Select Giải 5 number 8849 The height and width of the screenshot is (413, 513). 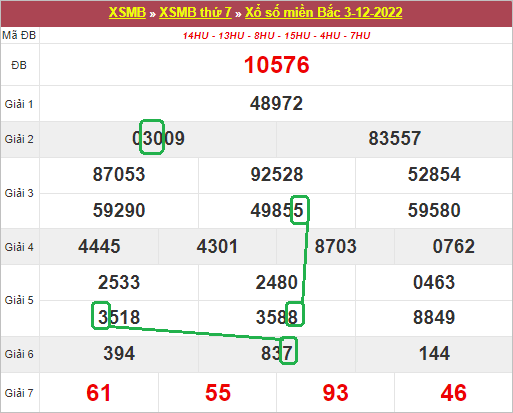tap(434, 317)
